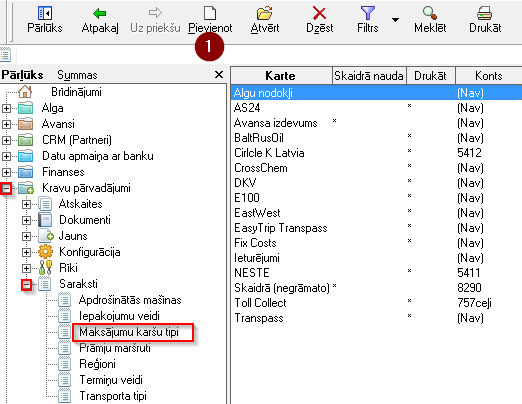Screen dimensions: 522x404
Task: Close the Pārlūks side panel
Action: [x=219, y=75]
